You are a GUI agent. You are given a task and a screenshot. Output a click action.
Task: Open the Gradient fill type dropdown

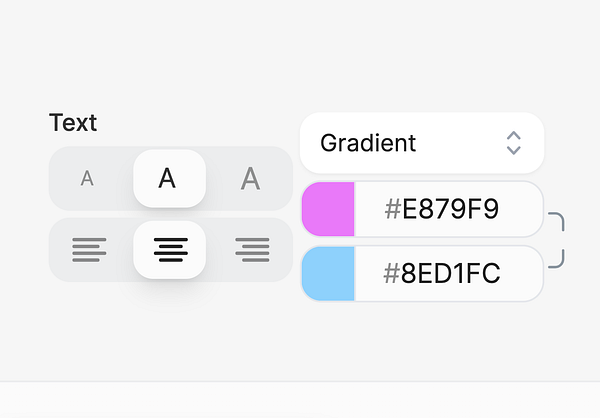pos(421,143)
